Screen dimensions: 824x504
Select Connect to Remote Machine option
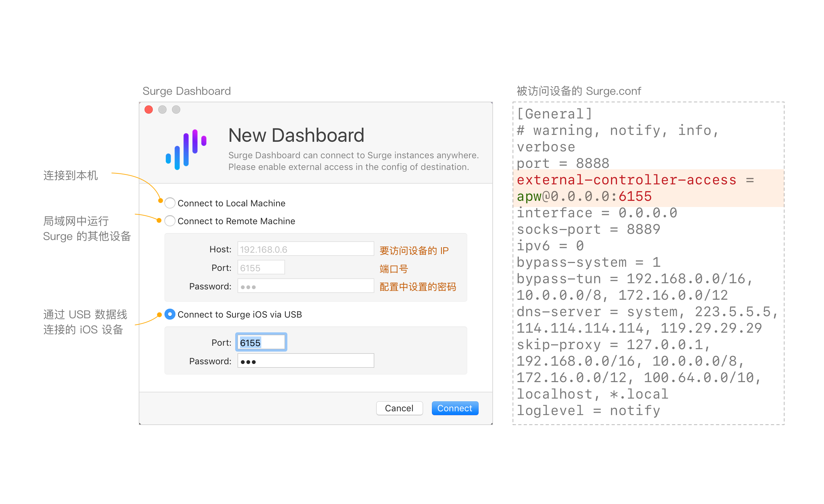pos(170,221)
